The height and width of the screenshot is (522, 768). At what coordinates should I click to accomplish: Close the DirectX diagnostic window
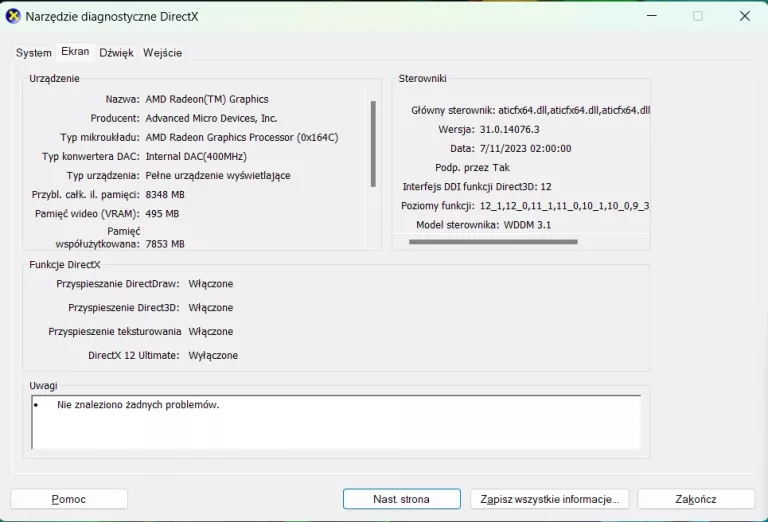(744, 16)
